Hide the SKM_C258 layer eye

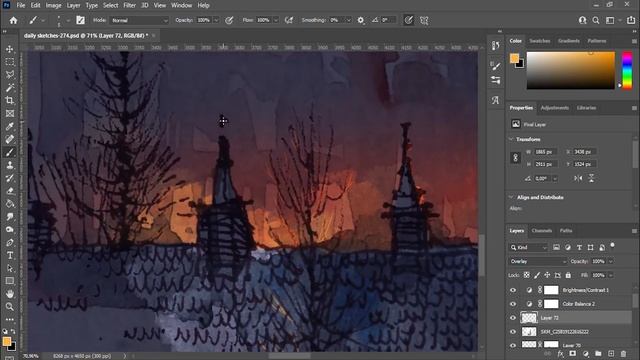click(x=513, y=332)
